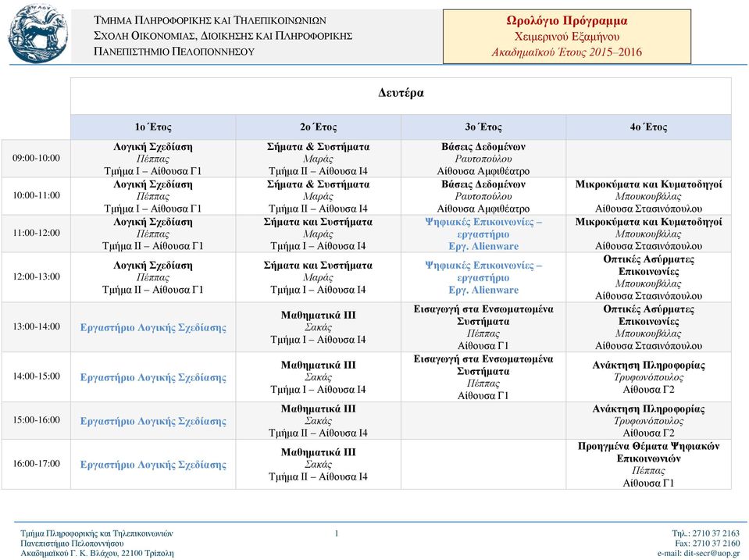The image size is (749, 560).
Task: Select the phone number 'Τηλ.: 2710 37 2163'
Action: tap(705, 533)
